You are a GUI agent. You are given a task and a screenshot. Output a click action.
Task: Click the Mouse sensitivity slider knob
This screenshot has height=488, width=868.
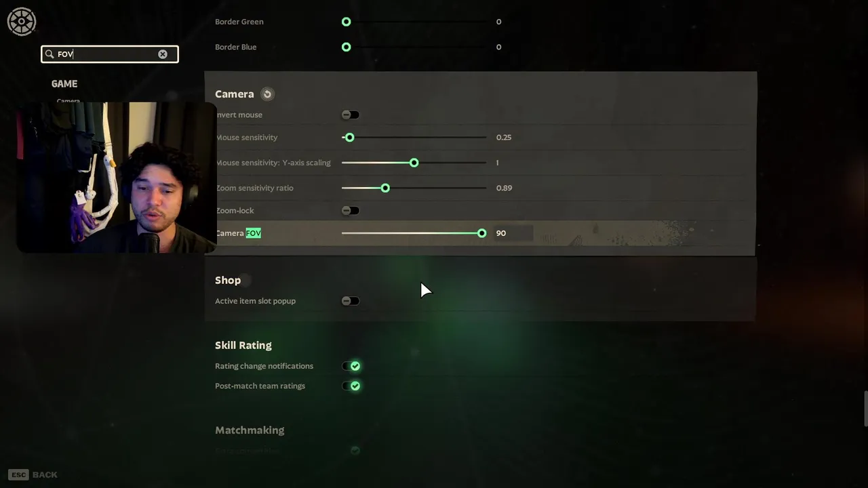click(x=349, y=138)
